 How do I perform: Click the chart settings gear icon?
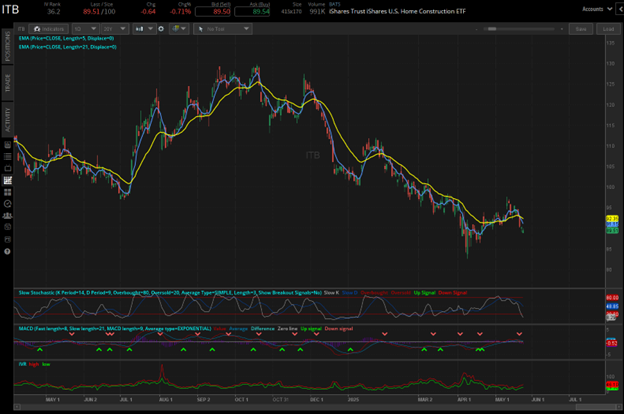click(160, 29)
